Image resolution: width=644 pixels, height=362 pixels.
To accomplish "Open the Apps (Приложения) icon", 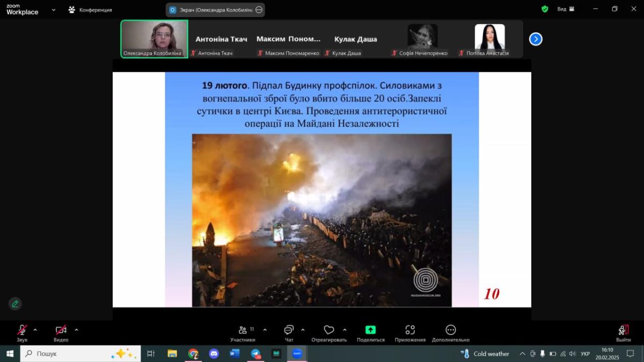I will click(x=410, y=330).
